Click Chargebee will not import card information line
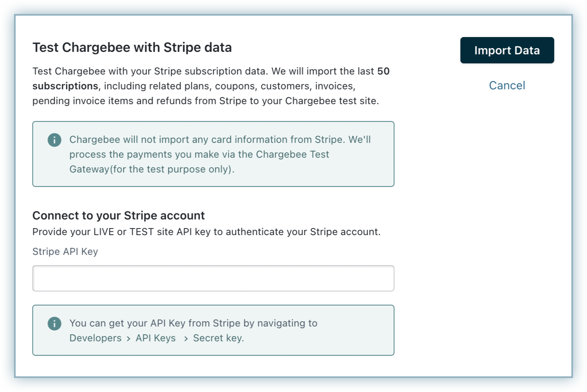587x392 pixels. point(220,140)
